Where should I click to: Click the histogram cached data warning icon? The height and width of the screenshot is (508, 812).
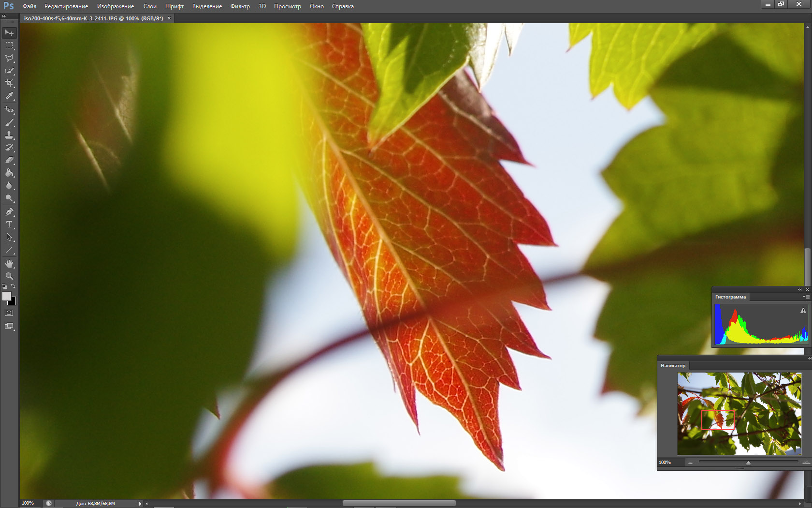[803, 311]
